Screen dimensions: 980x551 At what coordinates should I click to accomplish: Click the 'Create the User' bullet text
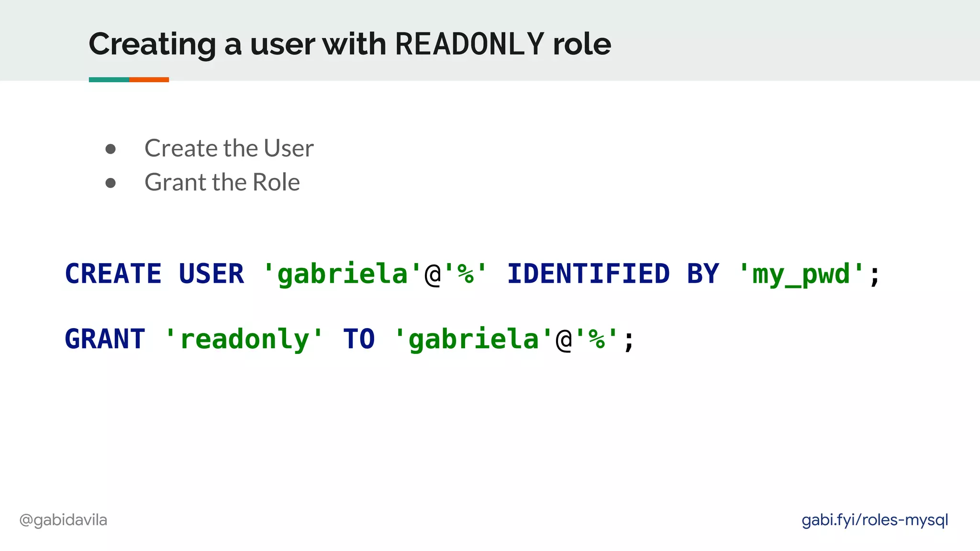[229, 148]
